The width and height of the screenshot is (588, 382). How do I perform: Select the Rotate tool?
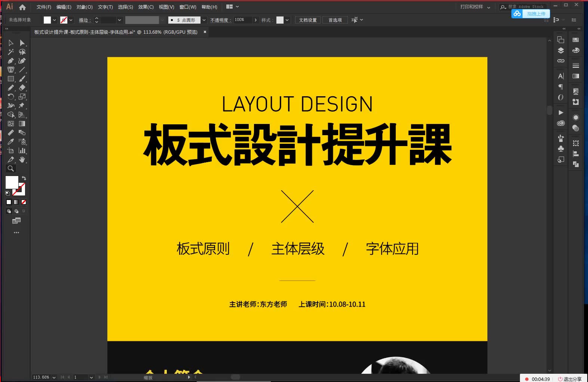pyautogui.click(x=11, y=97)
